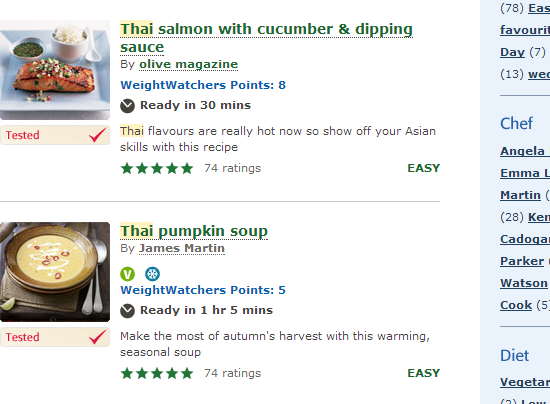The width and height of the screenshot is (550, 404).
Task: Select the Vegetarian diet filter link
Action: [x=525, y=382]
